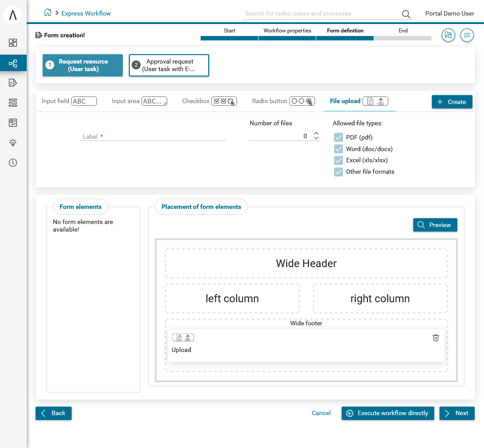Screen dimensions: 484x448
Task: Click the Preview button
Action: pyautogui.click(x=435, y=225)
